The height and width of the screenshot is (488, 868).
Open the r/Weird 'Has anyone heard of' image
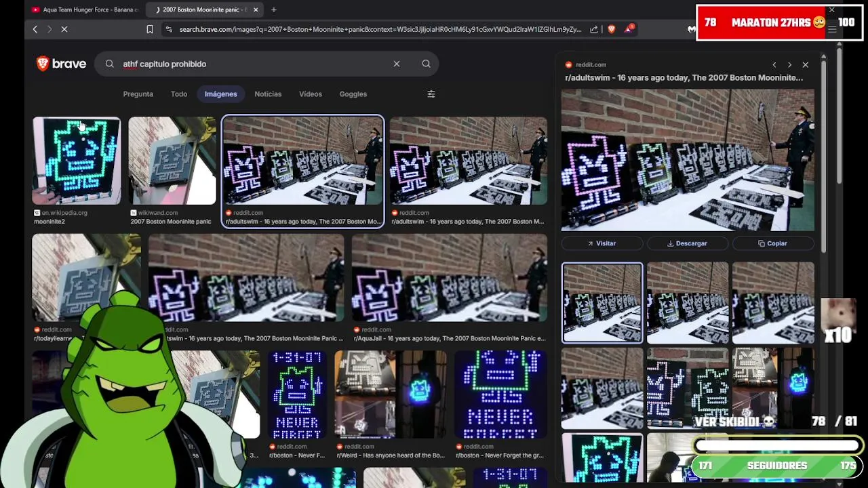391,394
